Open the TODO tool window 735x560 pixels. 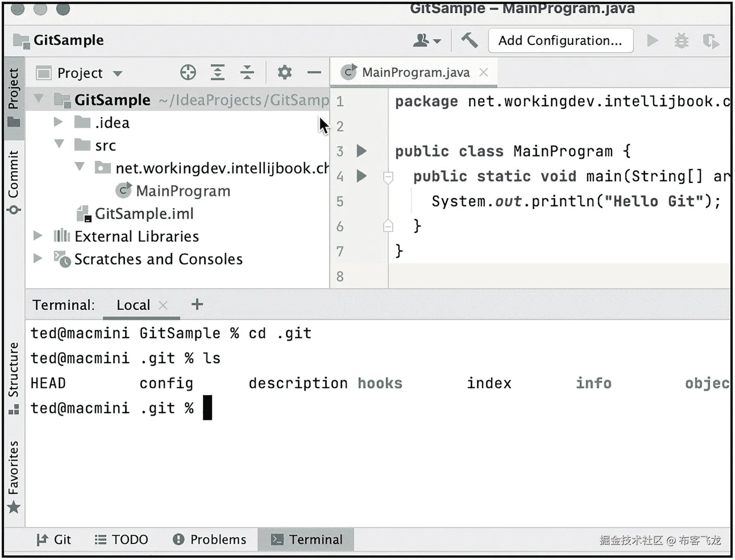coord(121,540)
